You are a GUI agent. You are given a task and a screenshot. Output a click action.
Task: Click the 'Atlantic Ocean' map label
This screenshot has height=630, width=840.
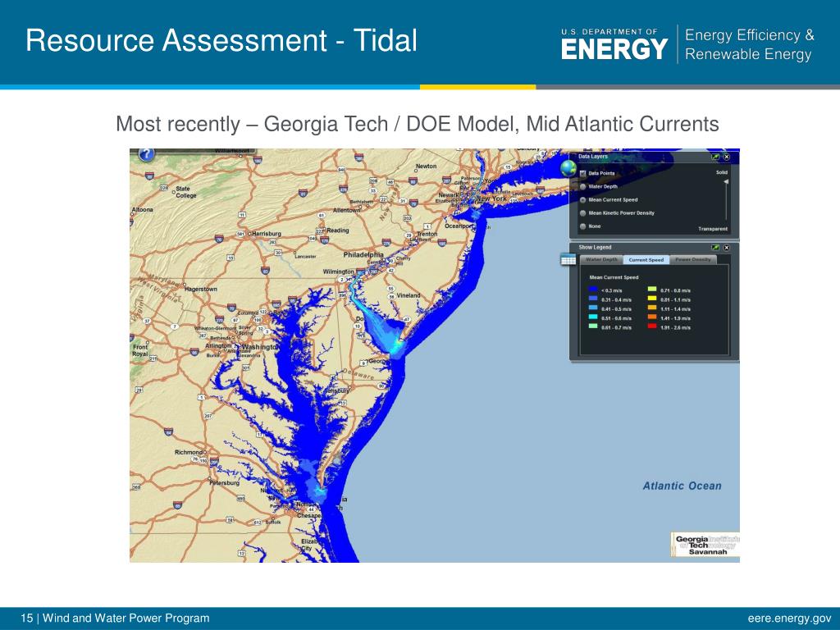[682, 486]
